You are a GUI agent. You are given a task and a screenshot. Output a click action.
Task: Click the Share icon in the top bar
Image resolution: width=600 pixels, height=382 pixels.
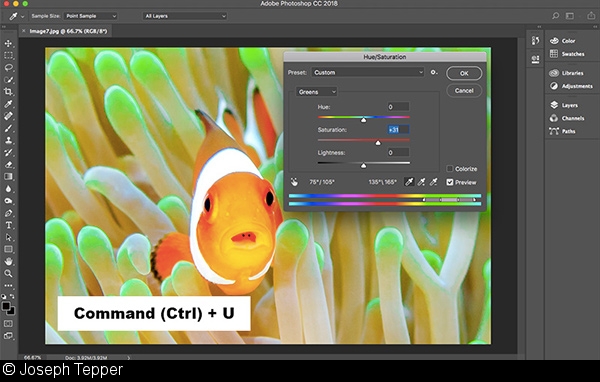pyautogui.click(x=591, y=15)
